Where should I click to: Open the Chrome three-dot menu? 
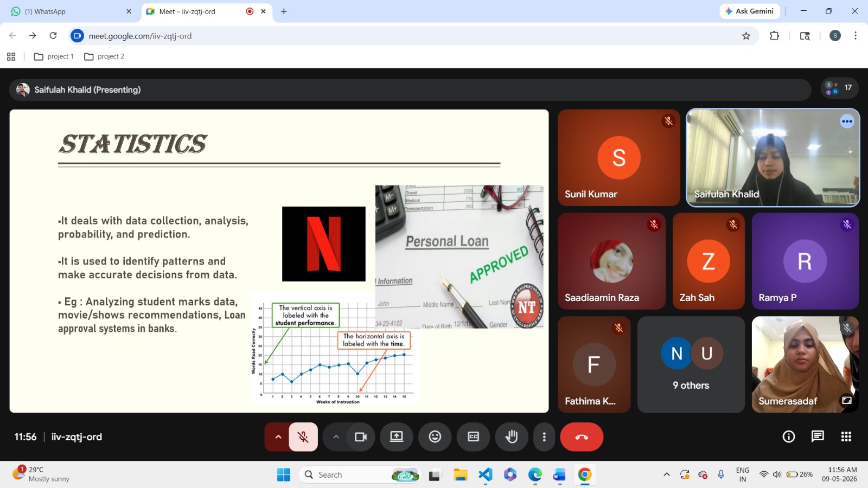pos(856,36)
